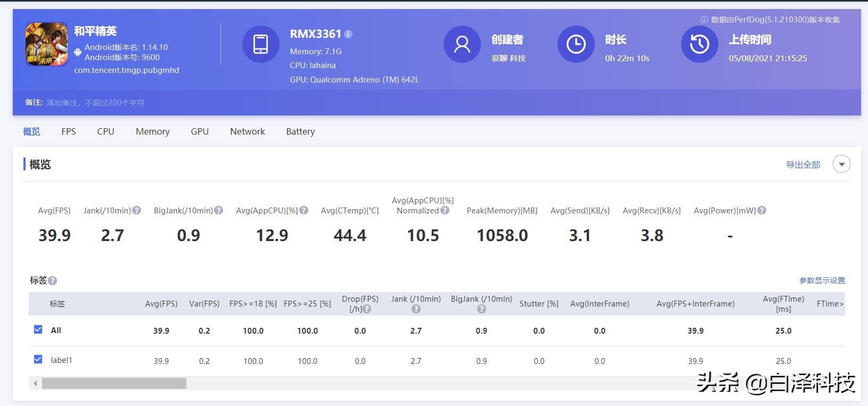Click the 和平精英 game app icon
The height and width of the screenshot is (406, 868).
click(47, 44)
